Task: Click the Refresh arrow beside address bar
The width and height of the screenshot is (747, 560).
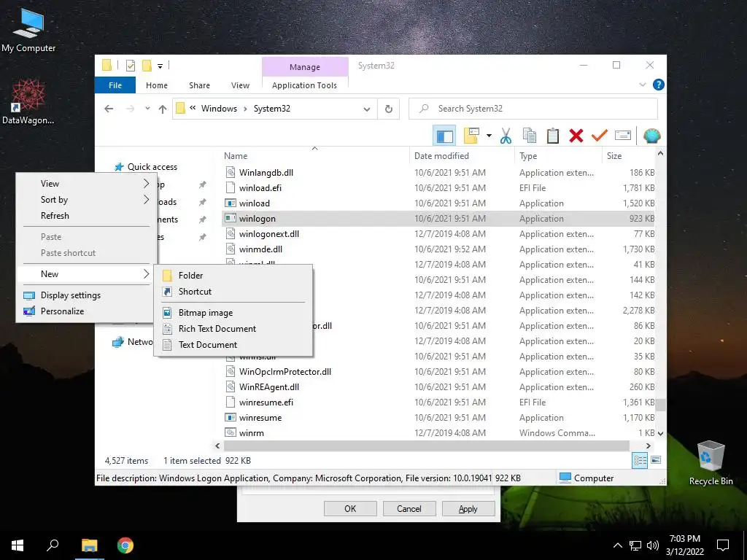Action: [x=389, y=109]
